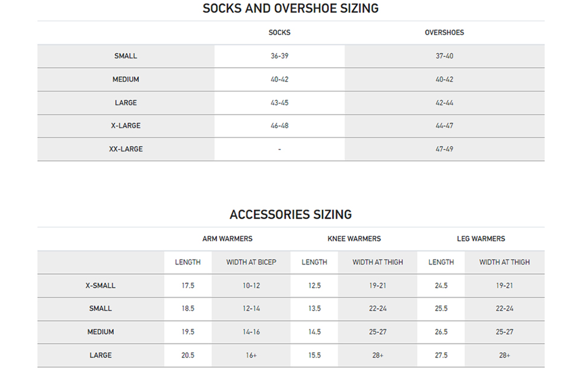588x387 pixels.
Task: Click the Arm Warmers column header
Action: click(x=227, y=239)
